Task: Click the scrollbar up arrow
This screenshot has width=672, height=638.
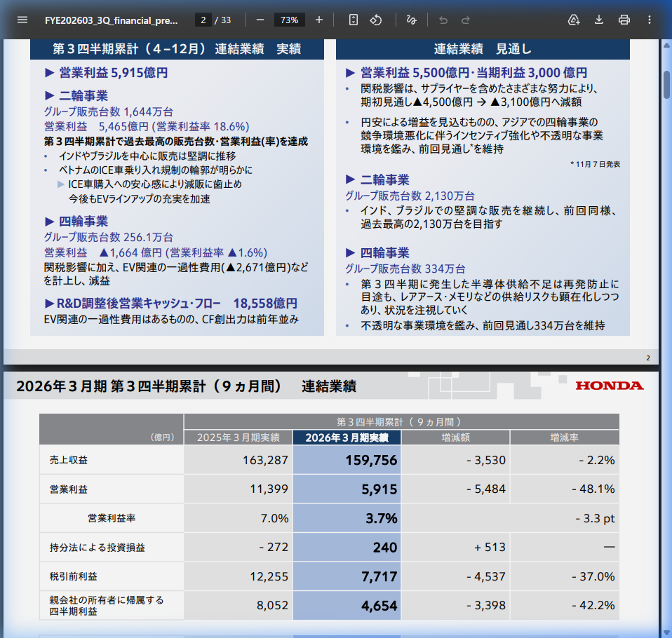Action: pos(667,44)
